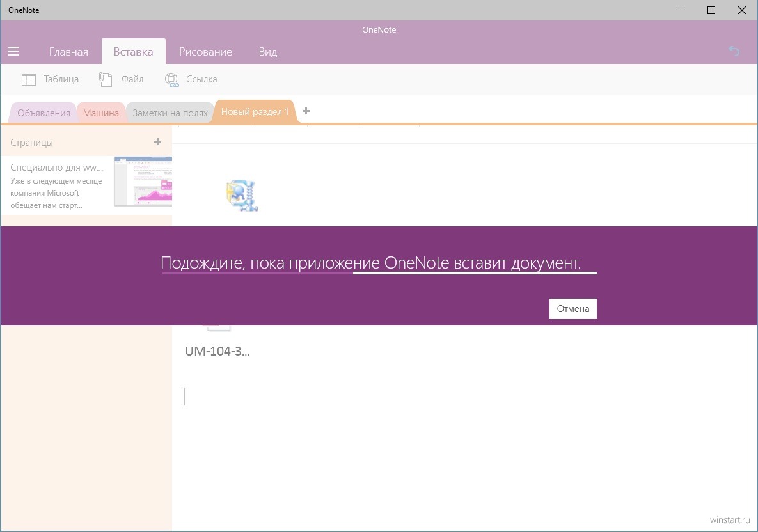Click the zip archive file icon

click(x=242, y=196)
